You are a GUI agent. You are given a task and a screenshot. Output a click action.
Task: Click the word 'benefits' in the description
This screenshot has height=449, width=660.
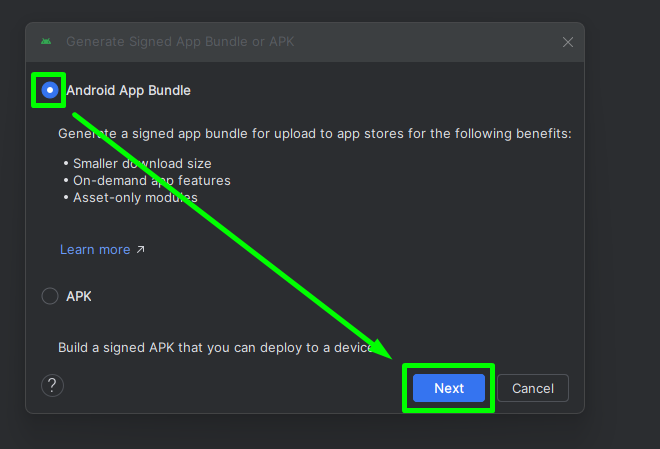point(543,133)
